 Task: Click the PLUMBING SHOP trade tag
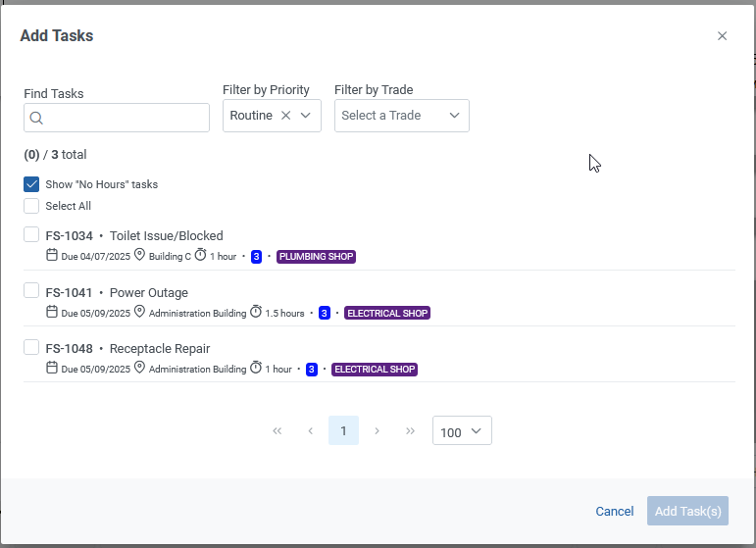click(x=316, y=257)
